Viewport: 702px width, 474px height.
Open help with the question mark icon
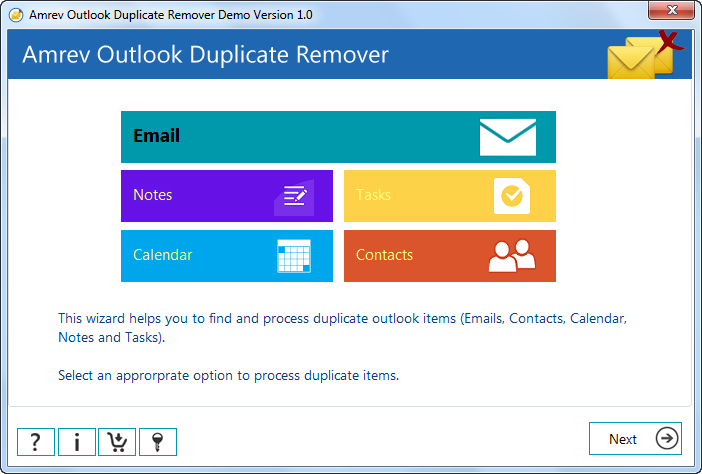pos(36,442)
